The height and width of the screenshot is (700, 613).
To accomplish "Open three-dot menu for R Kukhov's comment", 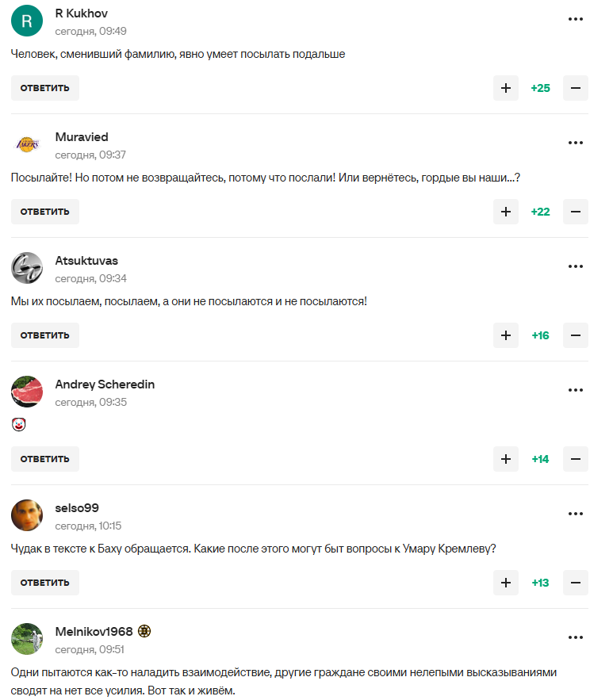I will (x=576, y=19).
